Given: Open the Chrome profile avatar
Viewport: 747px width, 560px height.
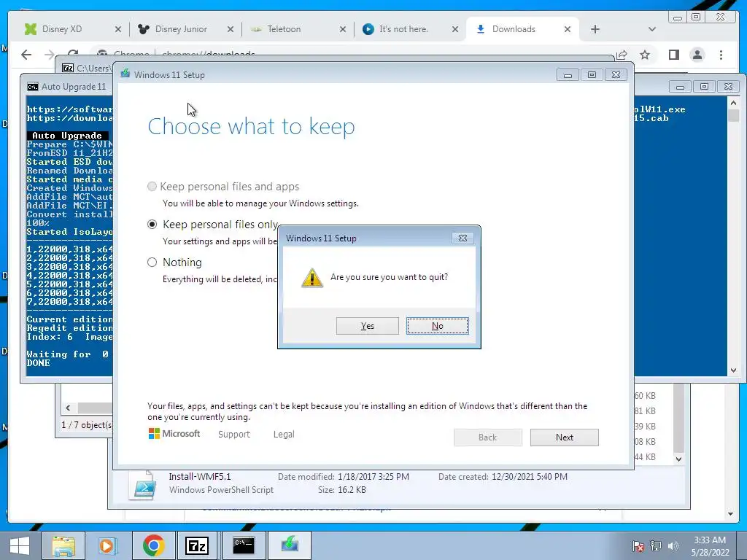Looking at the screenshot, I should tap(697, 55).
